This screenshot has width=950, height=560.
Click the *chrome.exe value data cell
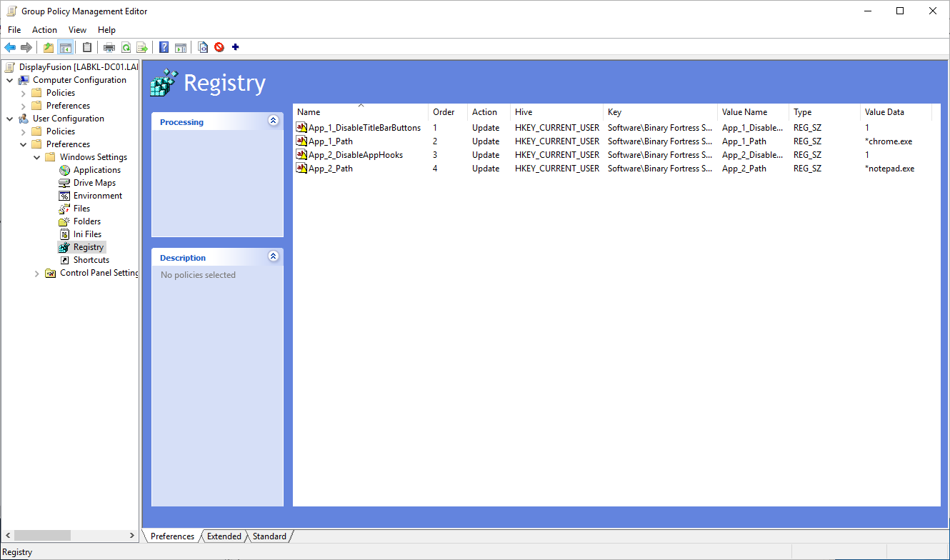[889, 141]
